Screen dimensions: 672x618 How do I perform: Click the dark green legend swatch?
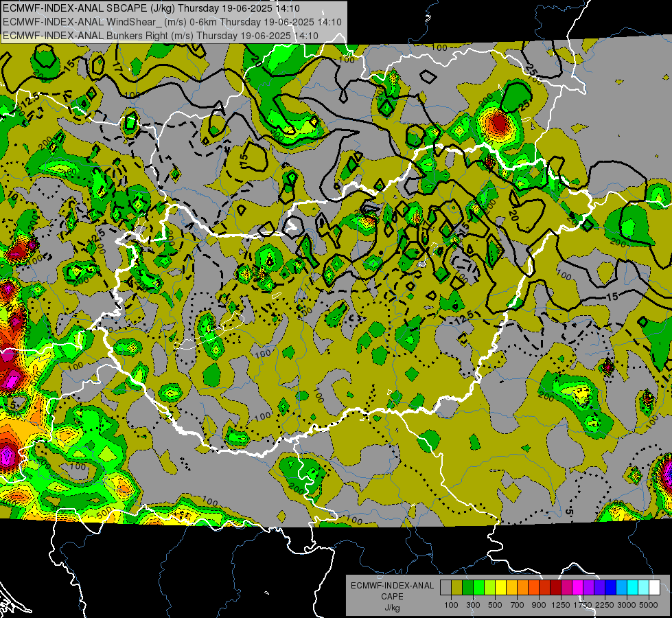(x=467, y=588)
